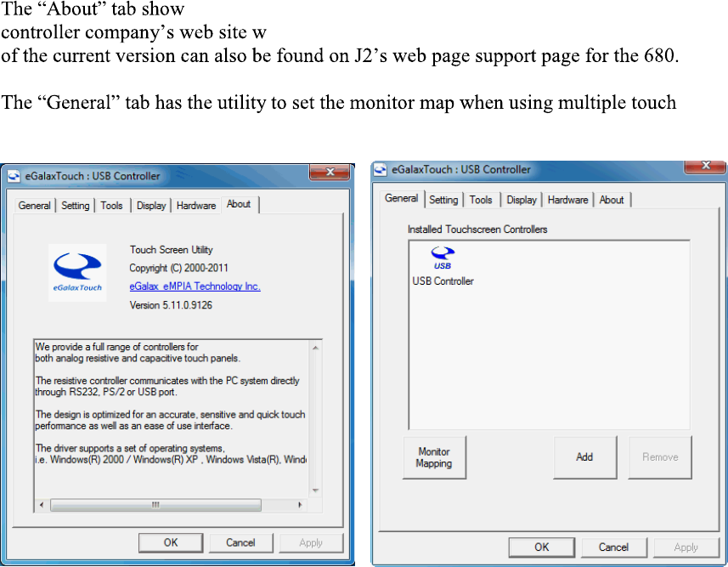Click OK in the General tab window
The height and width of the screenshot is (567, 728).
(x=542, y=547)
